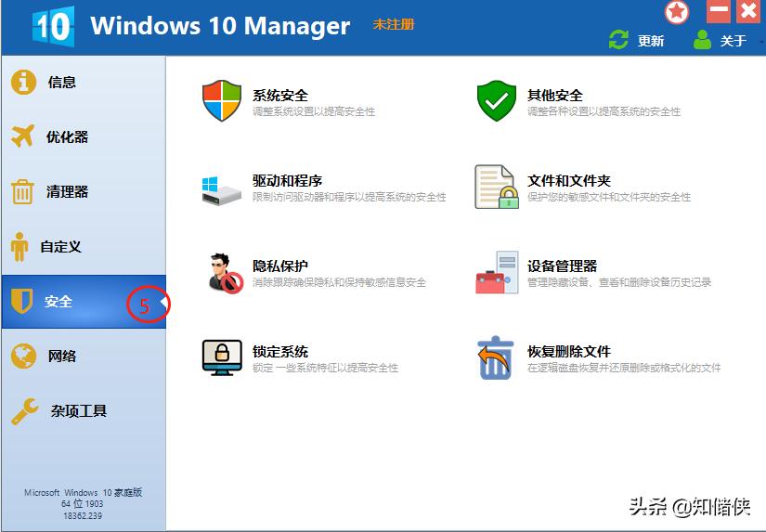
Task: Click description 锁定一些系统特征以提高安全性
Action: pyautogui.click(x=325, y=368)
